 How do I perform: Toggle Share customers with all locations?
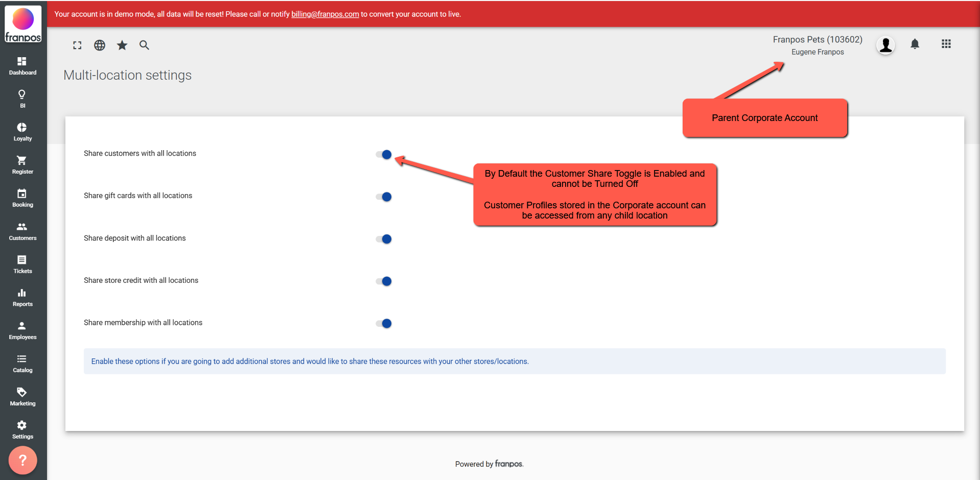click(384, 154)
